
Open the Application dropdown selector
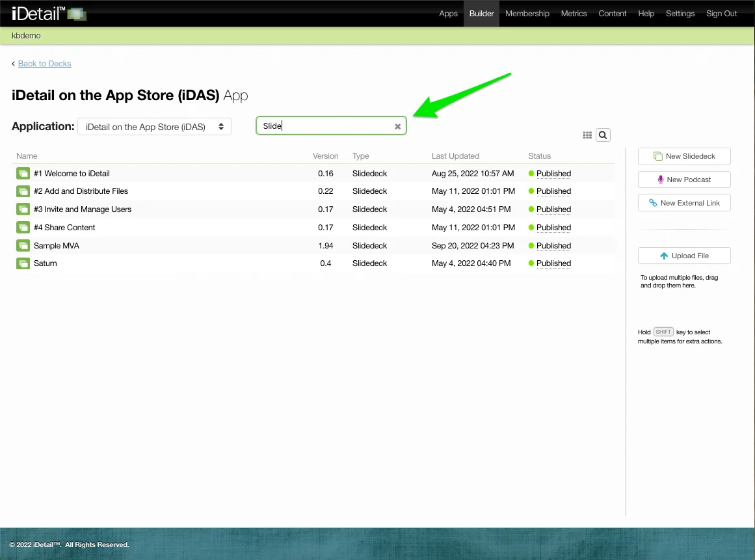[x=154, y=127]
